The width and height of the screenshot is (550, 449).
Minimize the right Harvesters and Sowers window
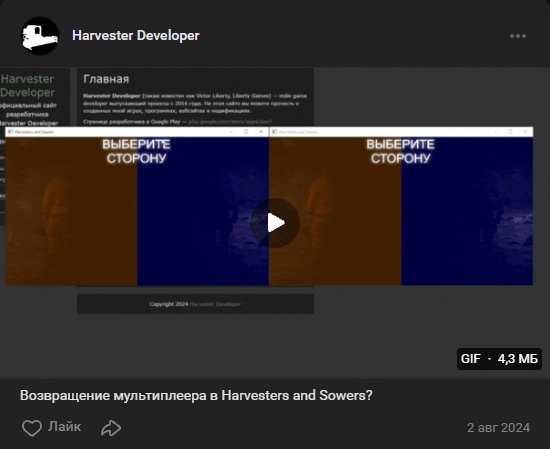coord(495,132)
